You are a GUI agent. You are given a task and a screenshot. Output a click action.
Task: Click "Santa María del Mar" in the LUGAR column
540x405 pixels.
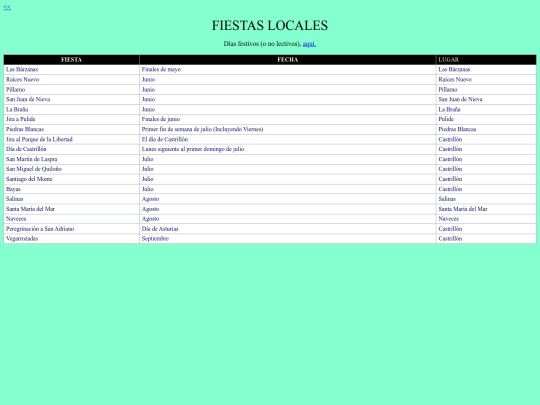point(463,209)
